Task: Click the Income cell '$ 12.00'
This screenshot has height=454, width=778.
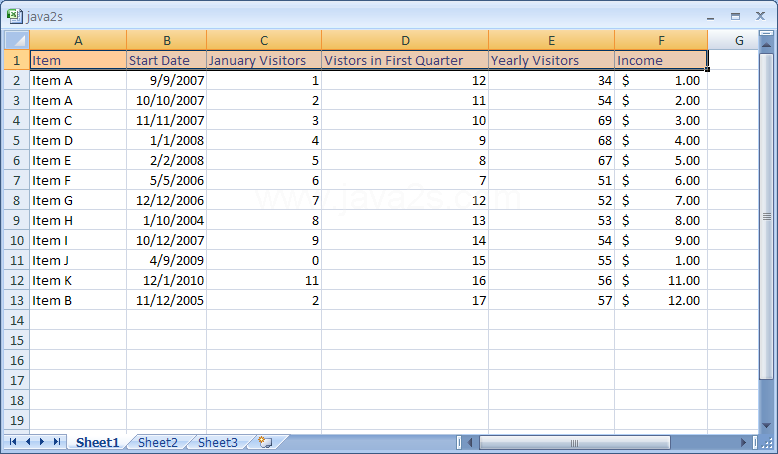Action: [x=661, y=300]
